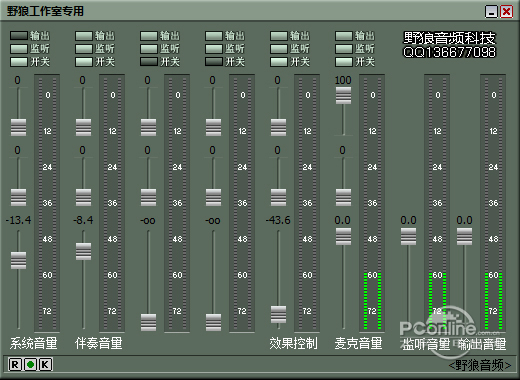Click the 系统音量 label

pyautogui.click(x=34, y=344)
